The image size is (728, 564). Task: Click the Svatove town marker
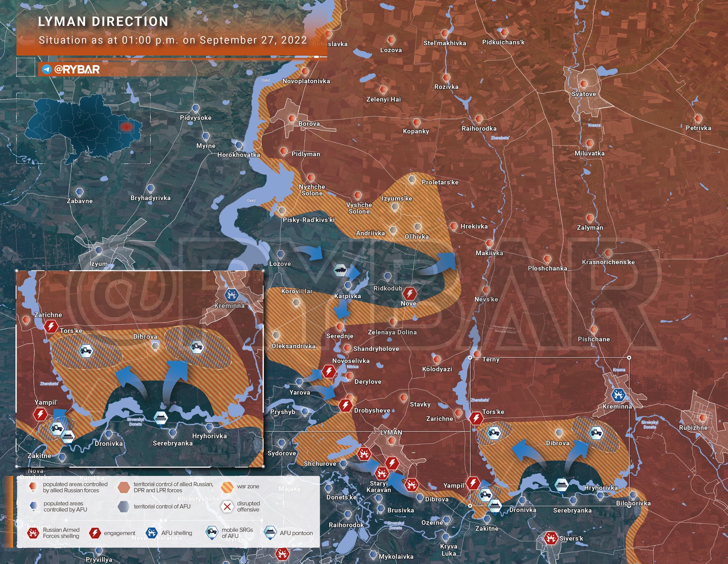(584, 85)
